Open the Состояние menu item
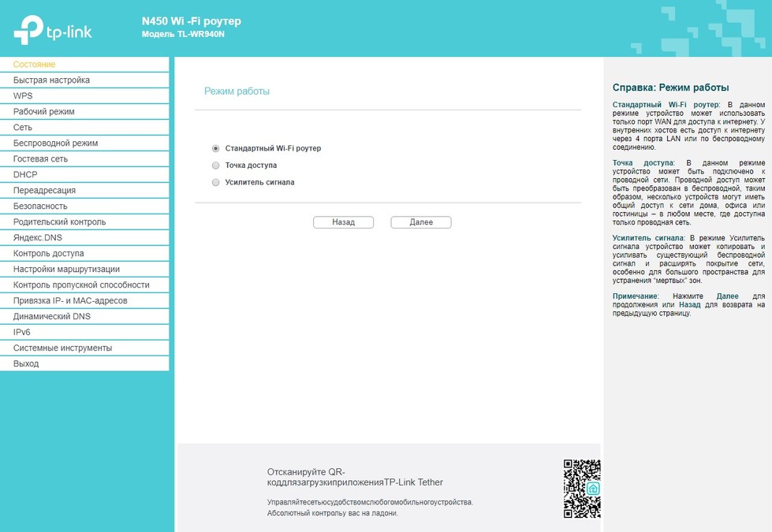The image size is (772, 532). (35, 65)
